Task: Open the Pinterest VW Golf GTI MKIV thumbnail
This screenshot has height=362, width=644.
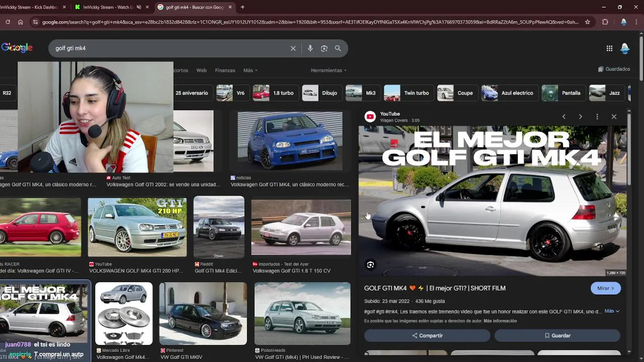Action: coord(203,314)
